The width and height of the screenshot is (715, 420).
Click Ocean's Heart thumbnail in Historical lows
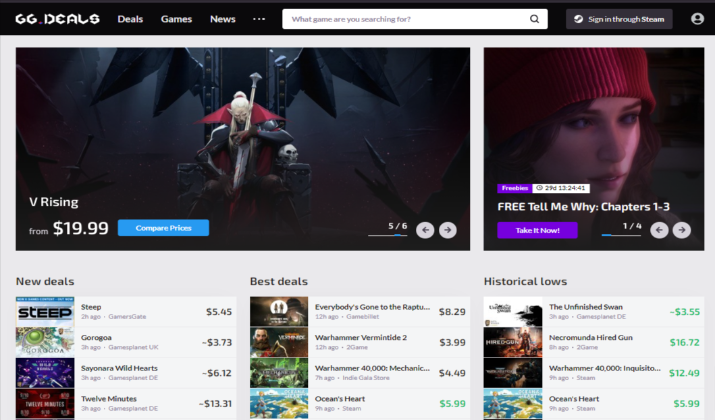[x=513, y=403]
